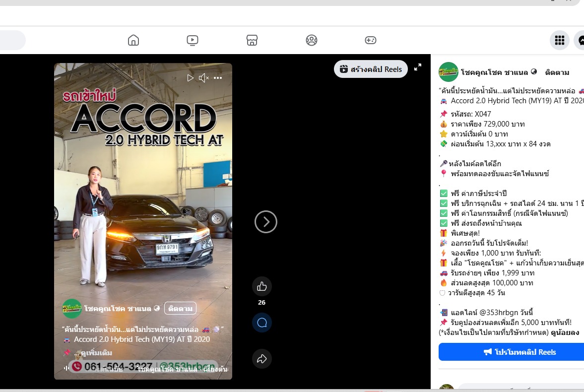This screenshot has width=584, height=392.
Task: Expand the reel to fullscreen
Action: tap(418, 67)
